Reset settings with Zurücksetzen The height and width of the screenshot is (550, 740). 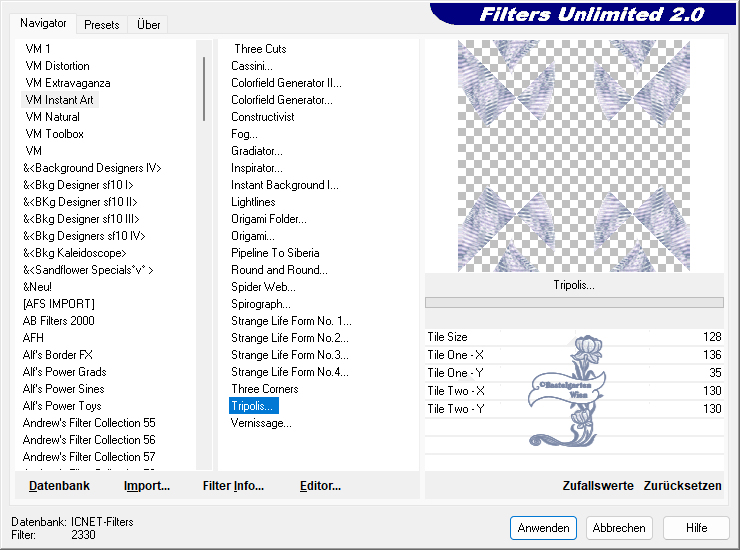click(x=682, y=486)
